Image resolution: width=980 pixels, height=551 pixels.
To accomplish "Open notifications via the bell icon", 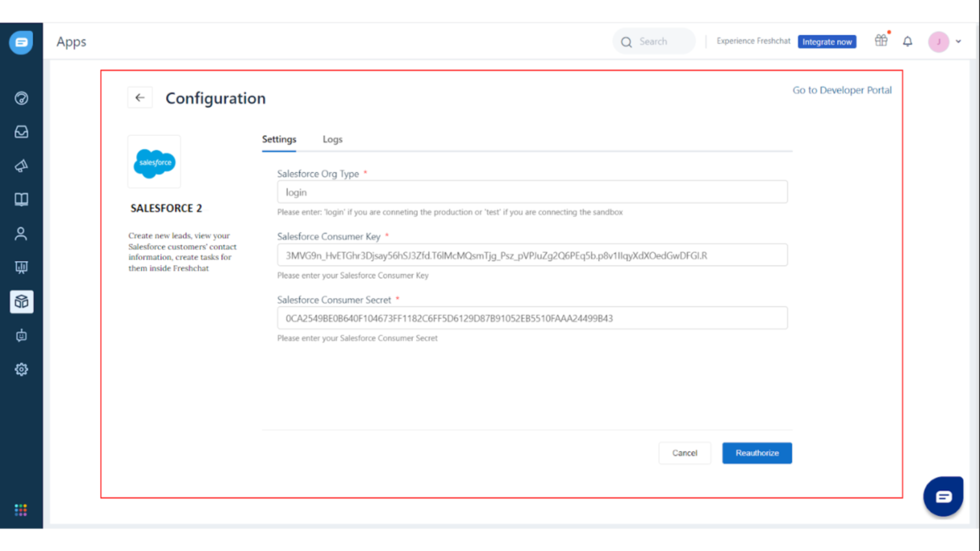I will pos(907,41).
